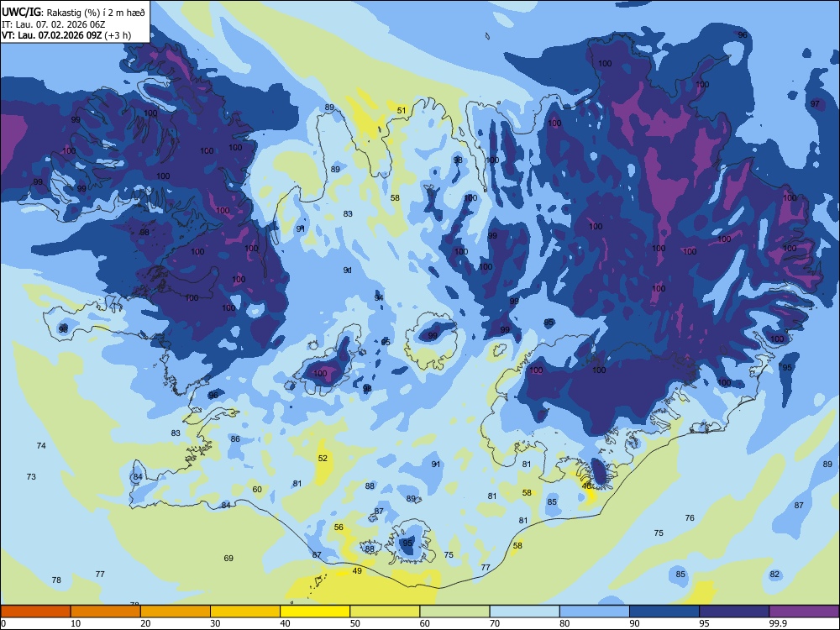Select the humidity value '52' on the map
Image resolution: width=840 pixels, height=630 pixels.
pyautogui.click(x=323, y=458)
